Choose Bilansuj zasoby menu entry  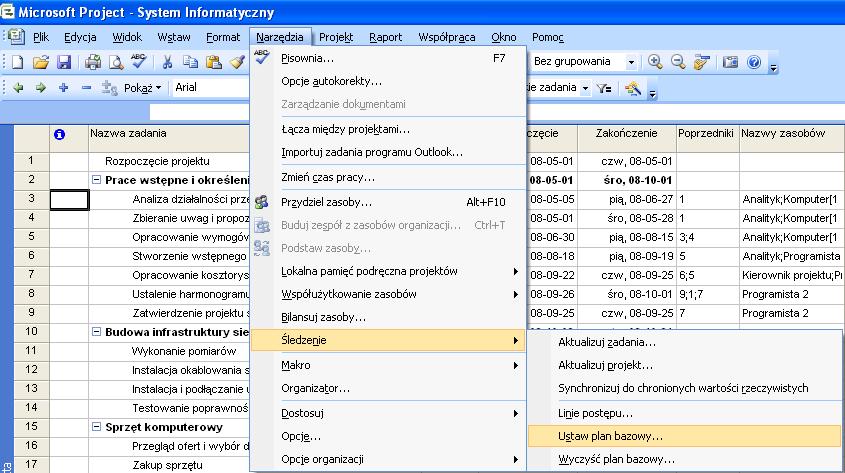coord(388,317)
